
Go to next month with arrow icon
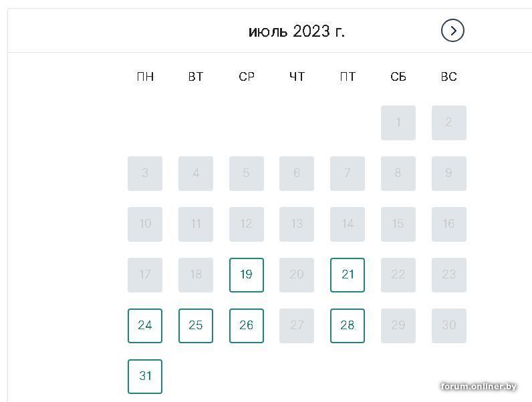pos(452,31)
